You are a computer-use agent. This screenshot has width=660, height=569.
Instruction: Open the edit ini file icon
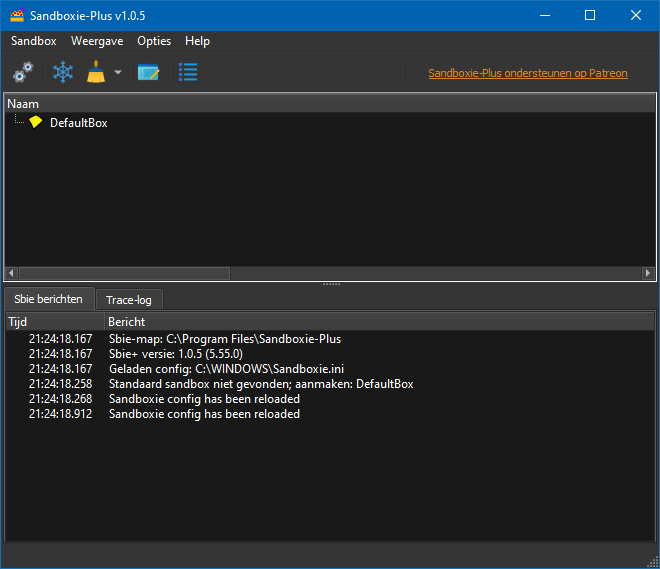[x=149, y=72]
